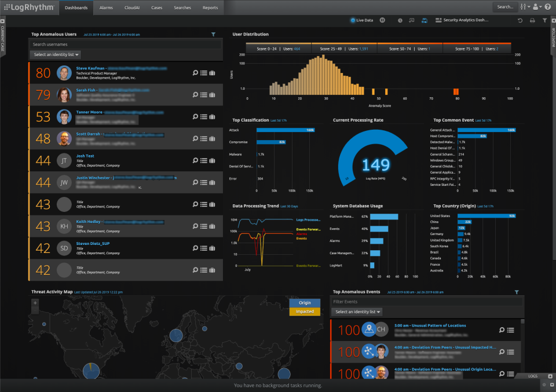Click Steve Kaufman profile photo
Image resolution: width=556 pixels, height=392 pixels.
tap(64, 73)
